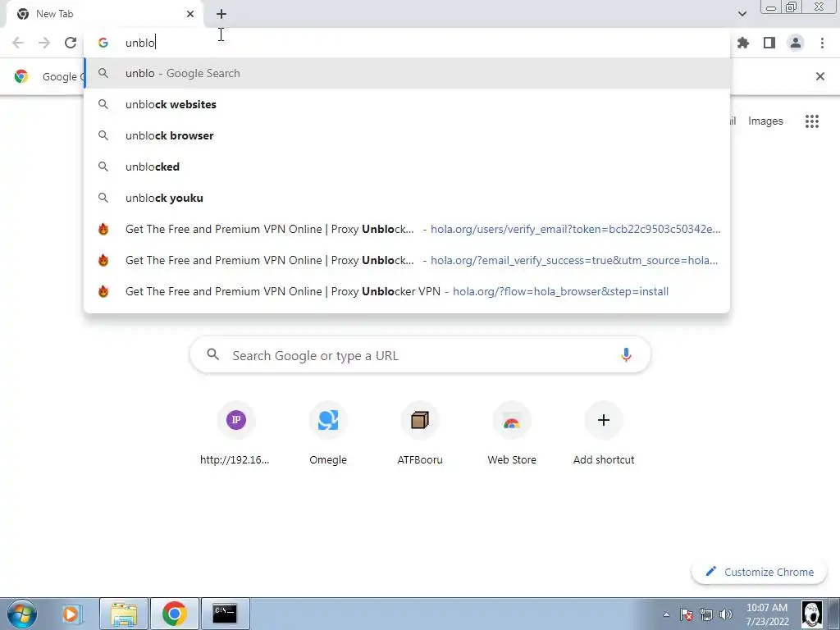This screenshot has height=630, width=840.
Task: Show hidden tray icons arrow
Action: [666, 614]
